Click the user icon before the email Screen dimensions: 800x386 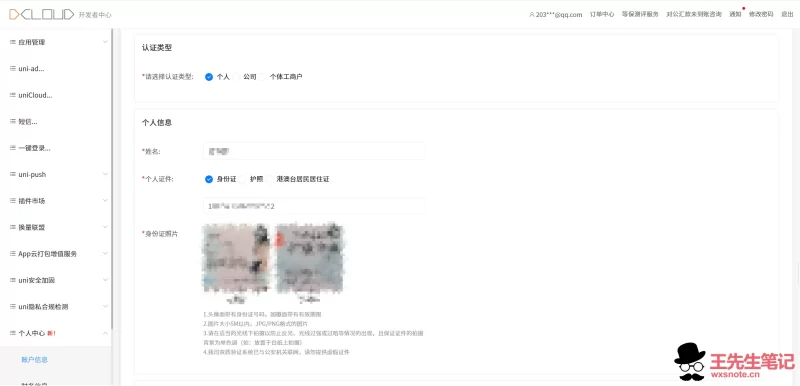pos(532,15)
